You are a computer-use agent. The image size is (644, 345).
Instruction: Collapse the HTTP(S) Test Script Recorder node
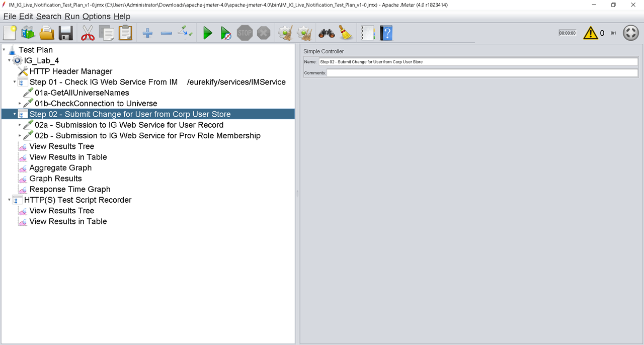[x=9, y=200]
